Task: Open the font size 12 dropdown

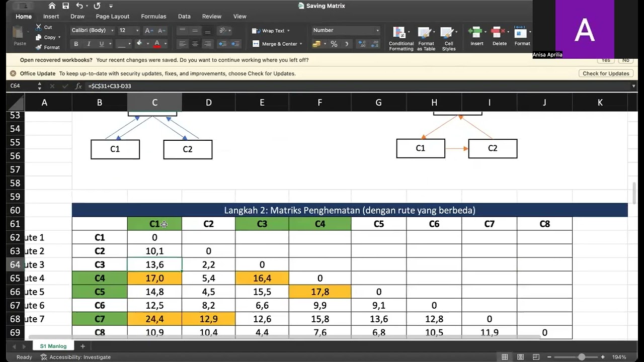Action: 128,30
